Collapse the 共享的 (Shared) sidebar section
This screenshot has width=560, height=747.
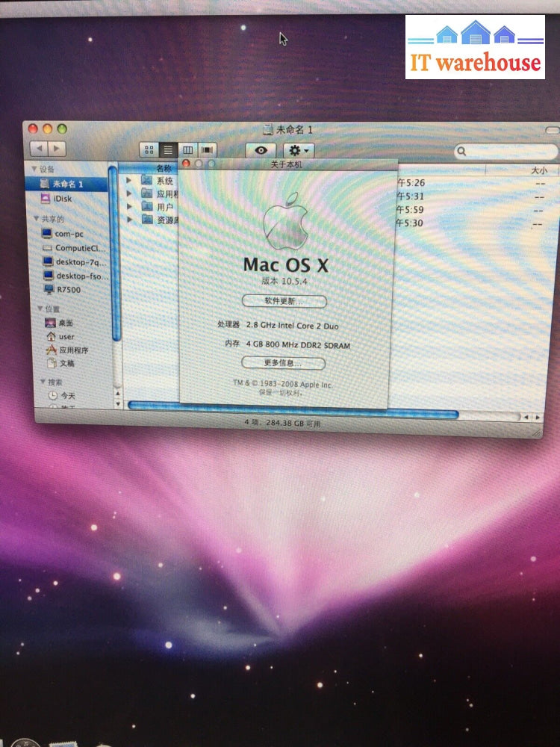(x=35, y=220)
